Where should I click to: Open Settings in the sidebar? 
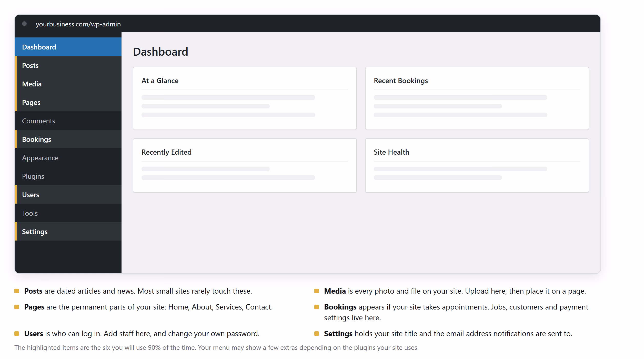click(x=68, y=232)
